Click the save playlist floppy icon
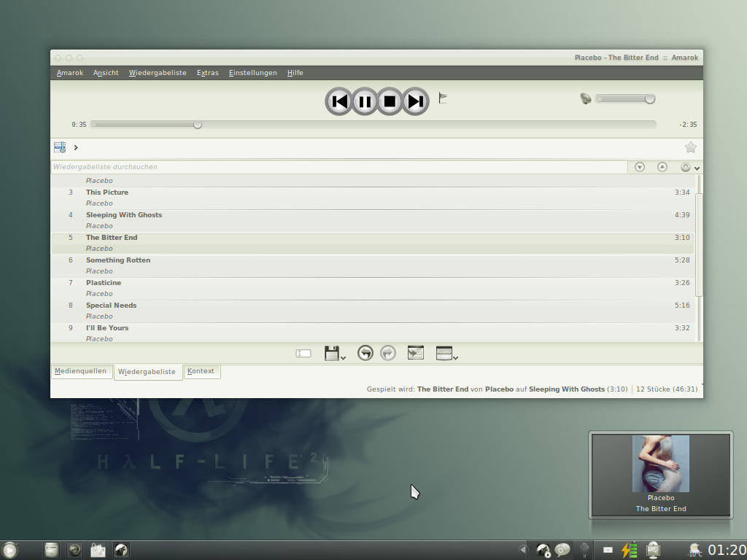747x560 pixels. 332,354
